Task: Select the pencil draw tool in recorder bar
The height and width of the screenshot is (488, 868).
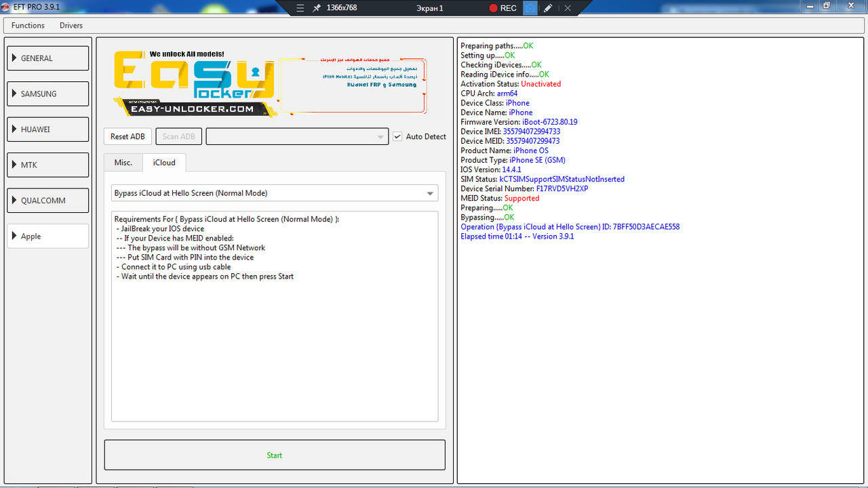Action: [548, 8]
